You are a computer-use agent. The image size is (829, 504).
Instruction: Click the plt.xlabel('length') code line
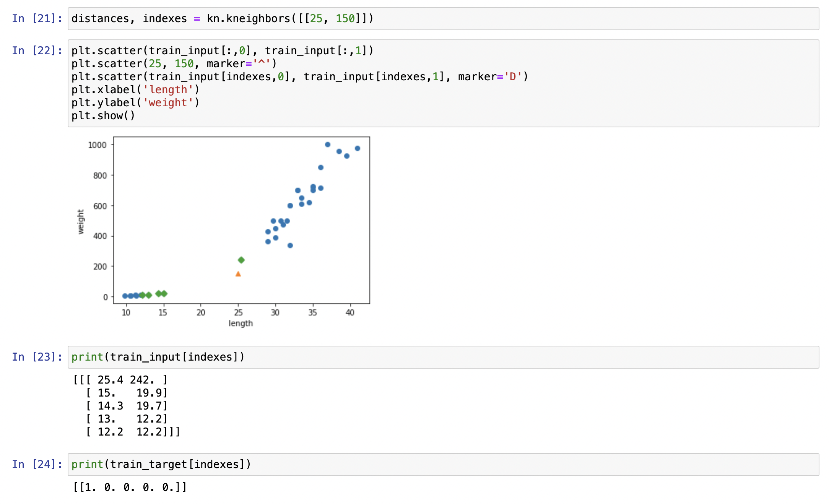click(x=135, y=90)
